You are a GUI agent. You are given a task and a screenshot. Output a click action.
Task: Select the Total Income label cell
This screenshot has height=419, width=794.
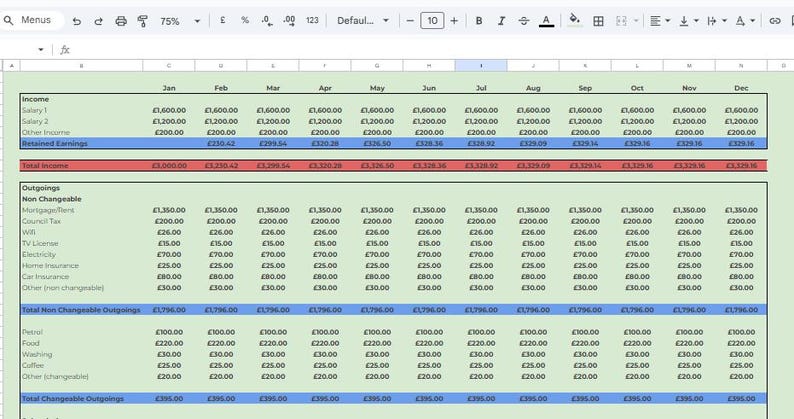click(x=82, y=166)
